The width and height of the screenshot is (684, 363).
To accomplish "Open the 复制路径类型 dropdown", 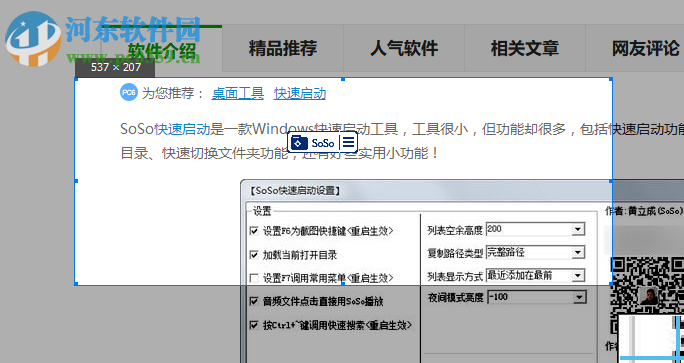I will (x=535, y=252).
